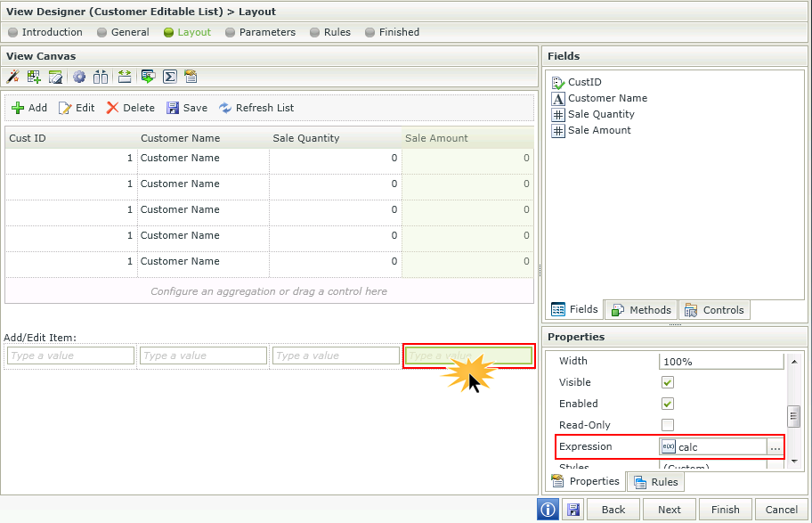Select the Sale Quantity field
812x523 pixels.
coord(594,115)
